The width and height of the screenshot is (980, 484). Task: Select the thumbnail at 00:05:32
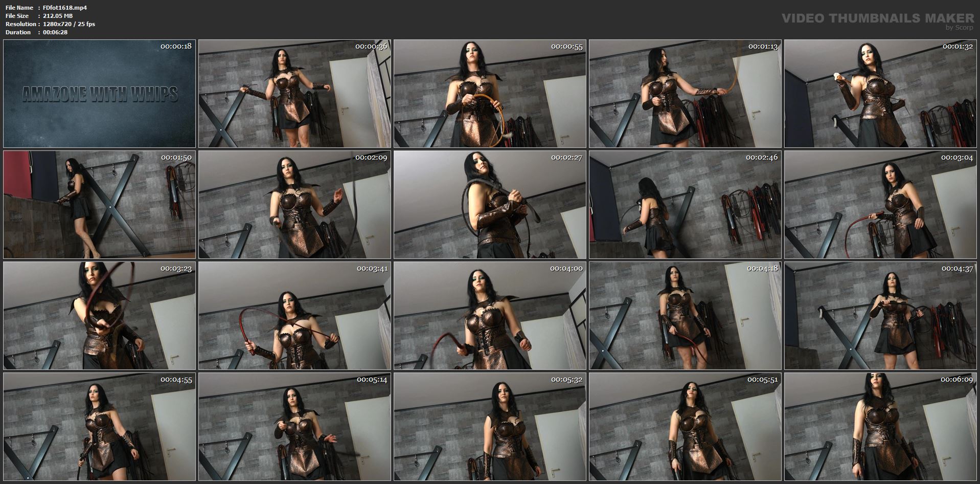490,427
